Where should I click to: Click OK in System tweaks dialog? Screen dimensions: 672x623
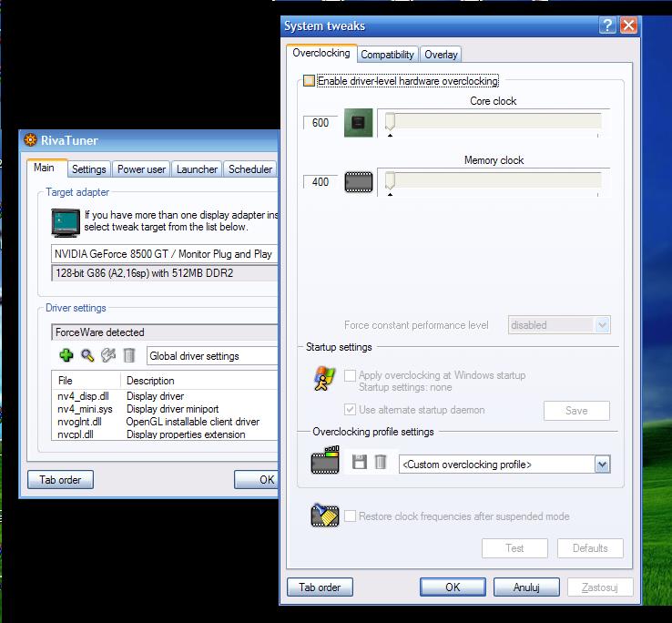453,587
